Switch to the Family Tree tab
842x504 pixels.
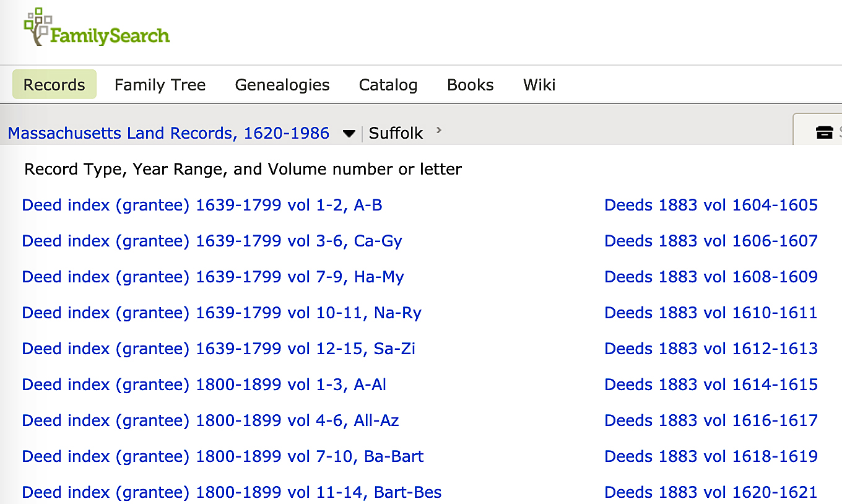click(160, 85)
